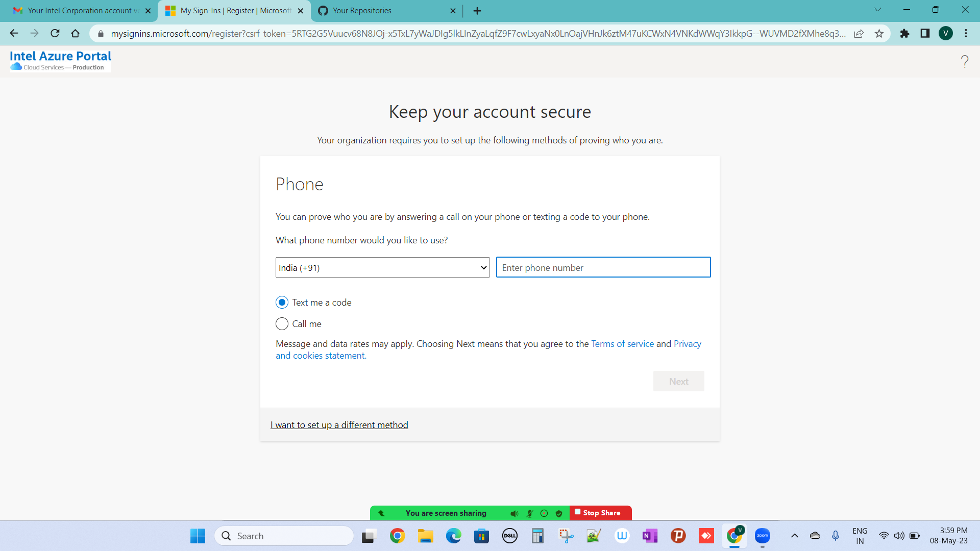Reload the current page
This screenshot has width=980, height=551.
click(x=55, y=34)
